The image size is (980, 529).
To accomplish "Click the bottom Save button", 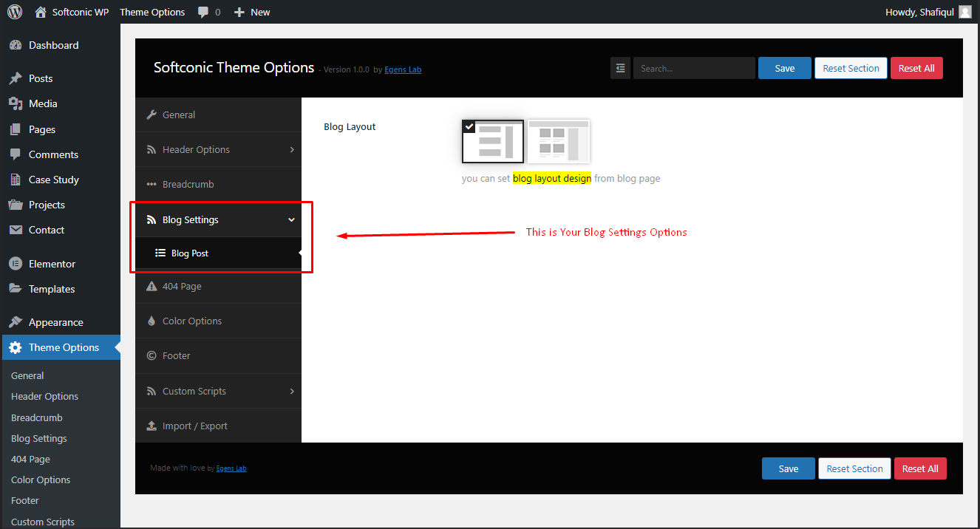I will pyautogui.click(x=789, y=468).
